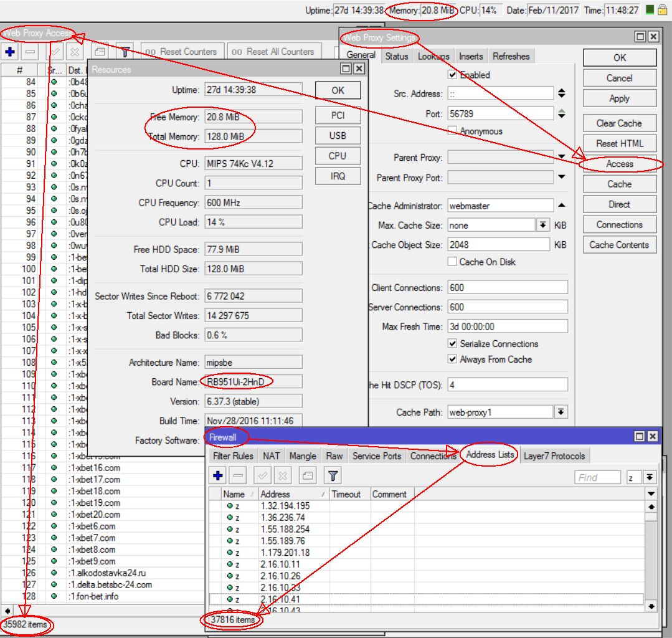Add new Web Proxy Access rule with plus icon
672x638 pixels.
[x=10, y=52]
